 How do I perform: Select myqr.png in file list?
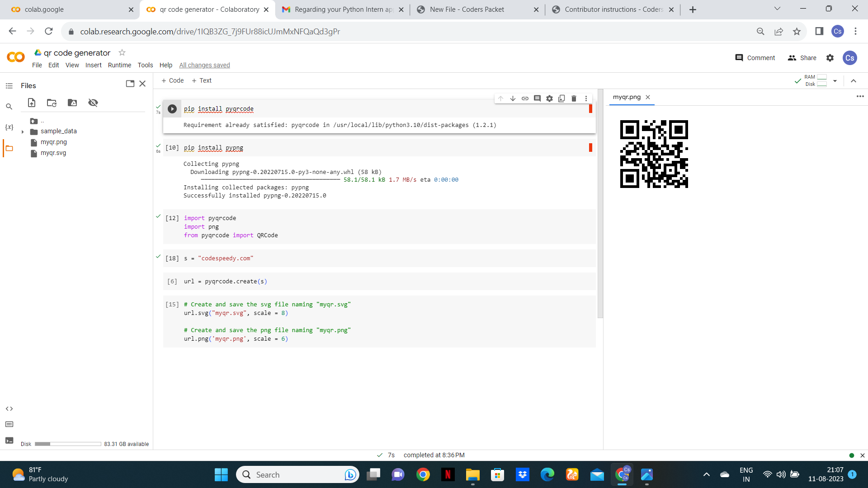click(53, 142)
